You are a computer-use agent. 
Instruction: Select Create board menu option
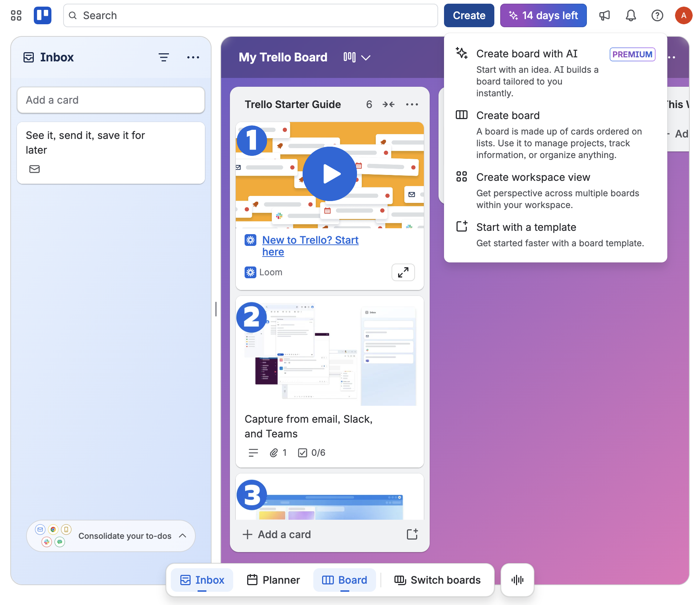click(556, 135)
